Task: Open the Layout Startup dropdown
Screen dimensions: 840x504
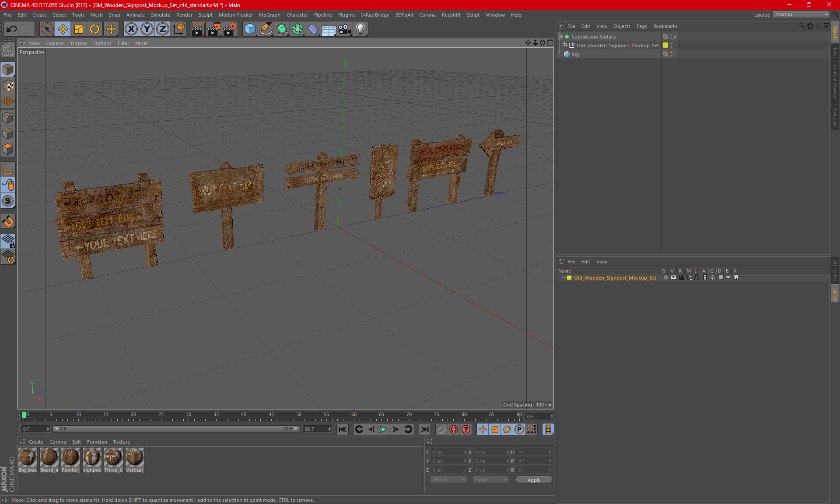Action: point(801,14)
